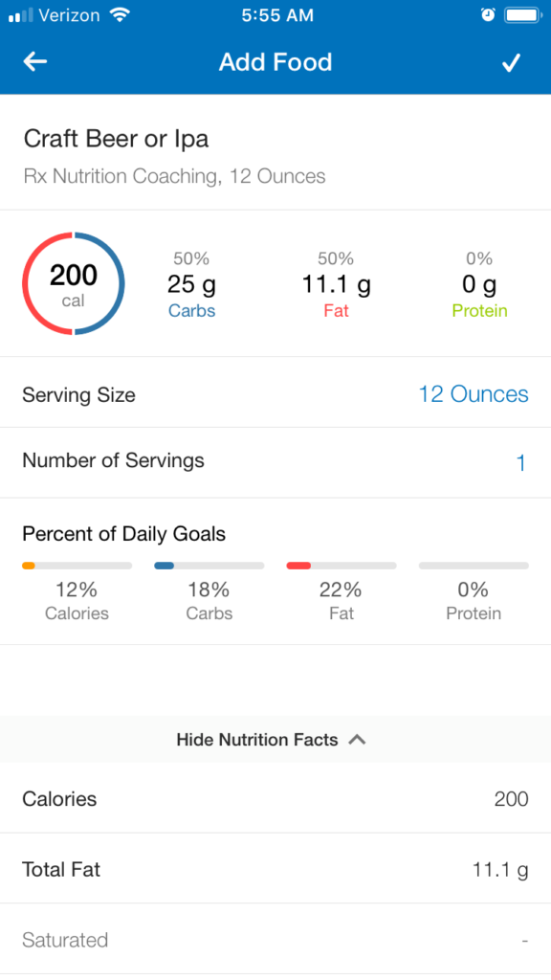The height and width of the screenshot is (980, 551).
Task: Tap the Calories daily goal progress bar
Action: [x=77, y=566]
